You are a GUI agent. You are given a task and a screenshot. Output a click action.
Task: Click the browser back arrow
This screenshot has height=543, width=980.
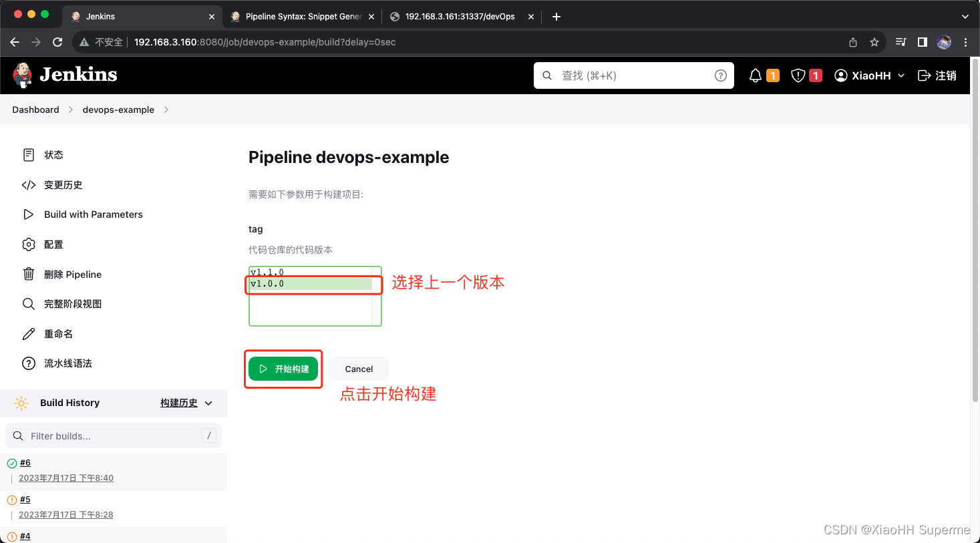click(15, 42)
